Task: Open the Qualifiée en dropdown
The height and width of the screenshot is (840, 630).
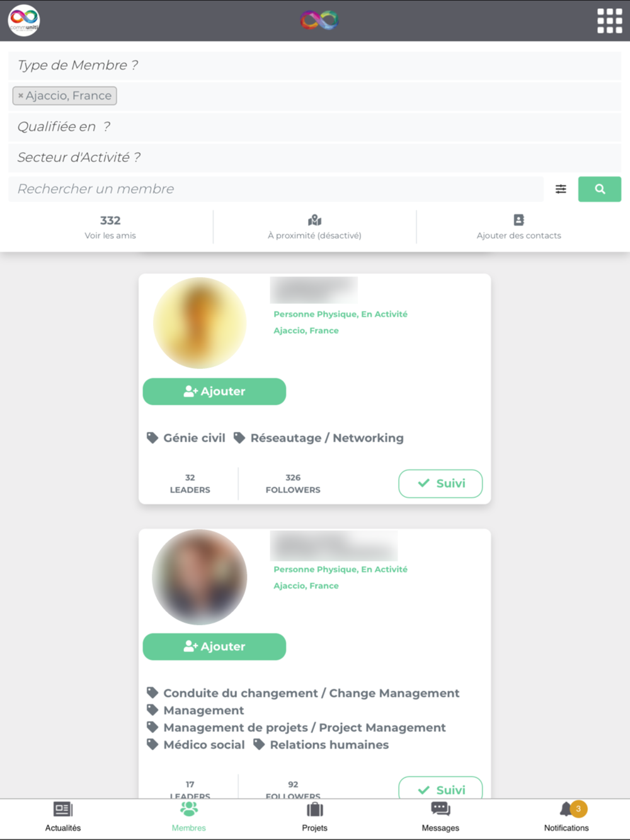Action: pos(315,127)
